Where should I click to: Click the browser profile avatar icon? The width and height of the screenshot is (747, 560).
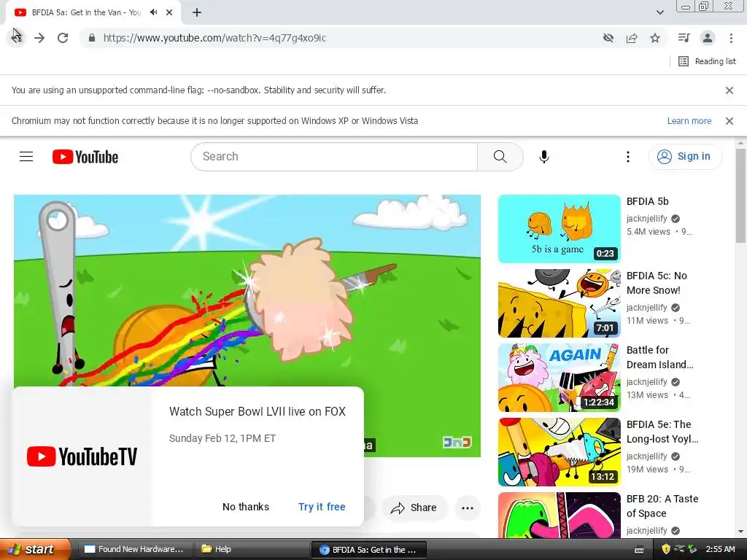coord(708,38)
